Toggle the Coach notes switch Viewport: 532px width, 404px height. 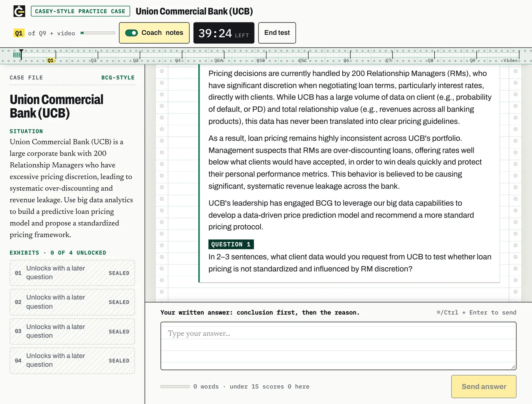131,33
